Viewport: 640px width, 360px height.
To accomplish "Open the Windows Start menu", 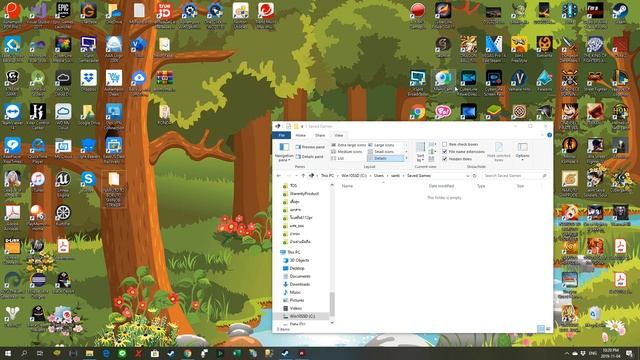I will click(x=8, y=353).
